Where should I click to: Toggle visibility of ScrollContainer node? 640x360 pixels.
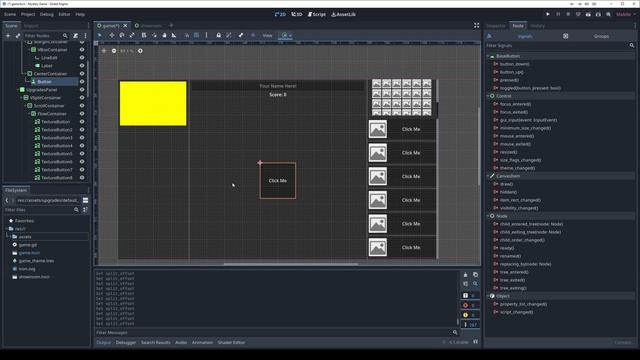click(82, 106)
